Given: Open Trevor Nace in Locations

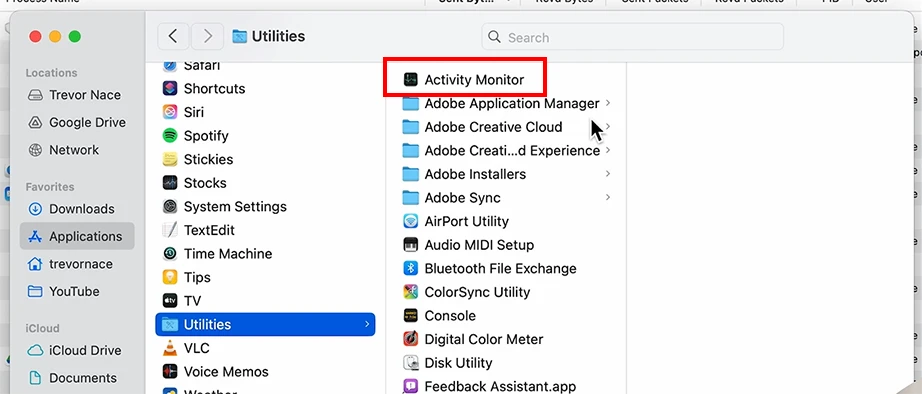Looking at the screenshot, I should click(76, 95).
